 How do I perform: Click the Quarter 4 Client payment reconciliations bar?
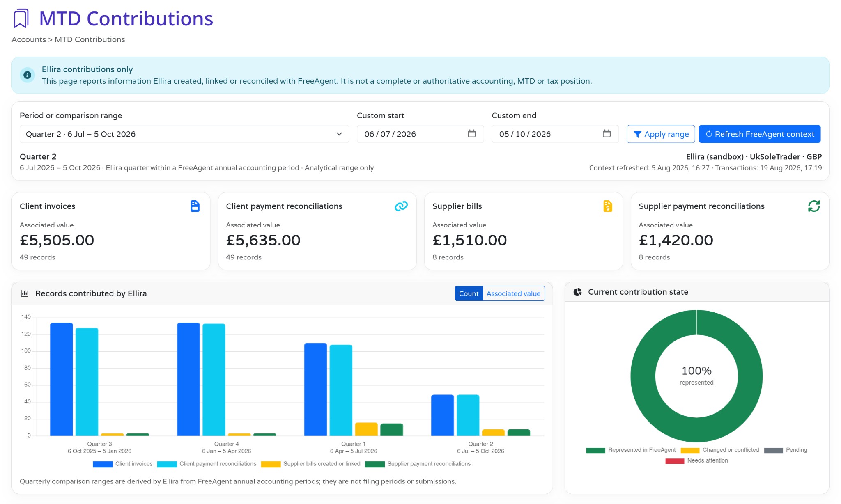point(214,380)
